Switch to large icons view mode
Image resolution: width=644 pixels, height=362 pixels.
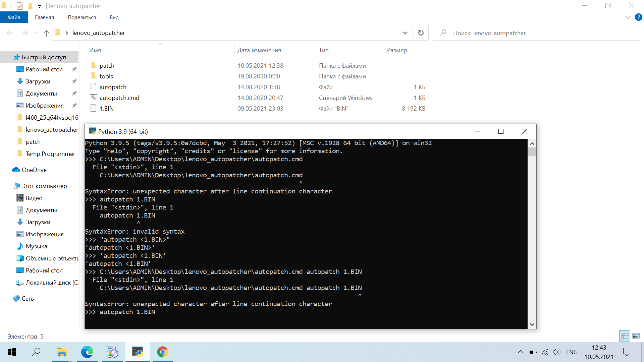636,336
